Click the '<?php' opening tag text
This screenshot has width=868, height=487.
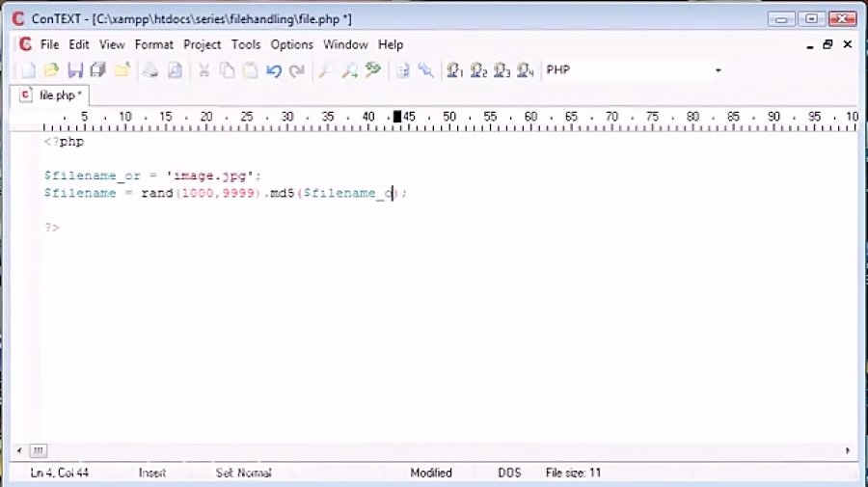pyautogui.click(x=64, y=142)
